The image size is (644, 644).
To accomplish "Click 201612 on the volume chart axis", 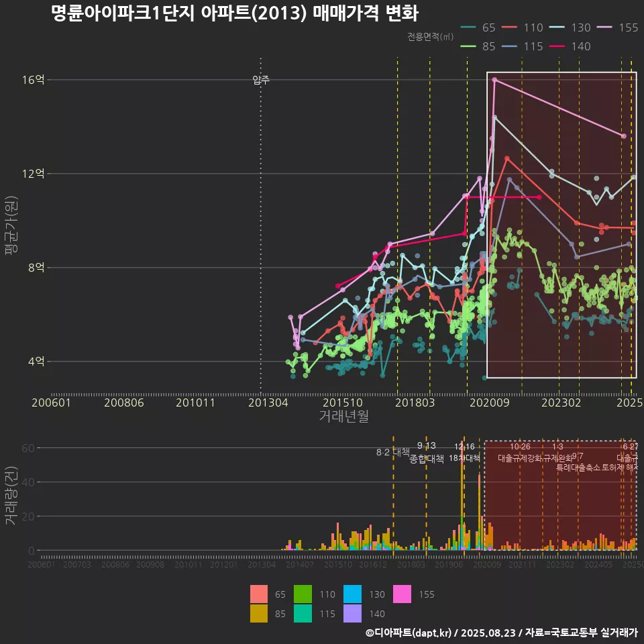I will point(373,565).
